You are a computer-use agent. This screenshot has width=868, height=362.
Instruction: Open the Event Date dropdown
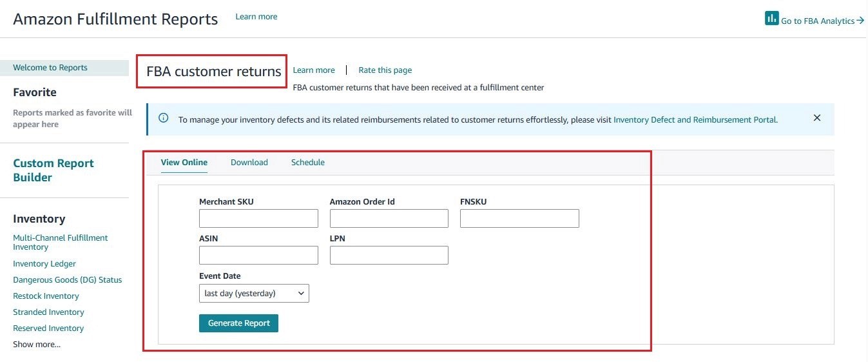[254, 293]
